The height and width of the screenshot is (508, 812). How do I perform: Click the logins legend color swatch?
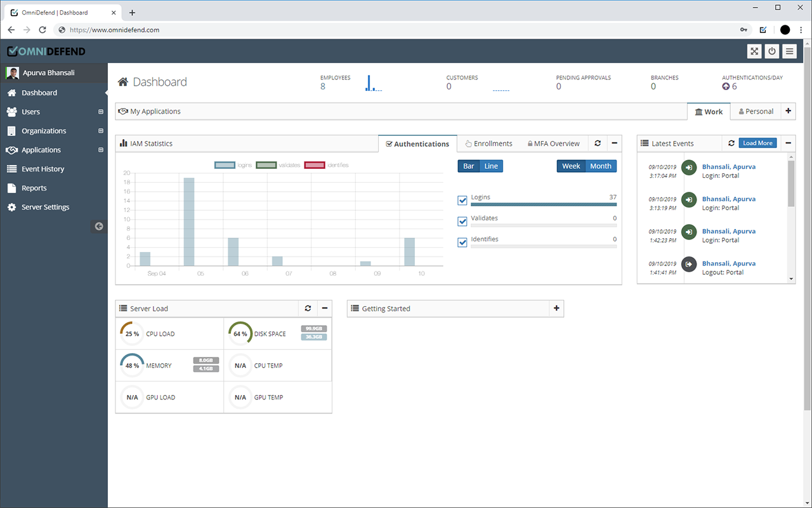(225, 165)
